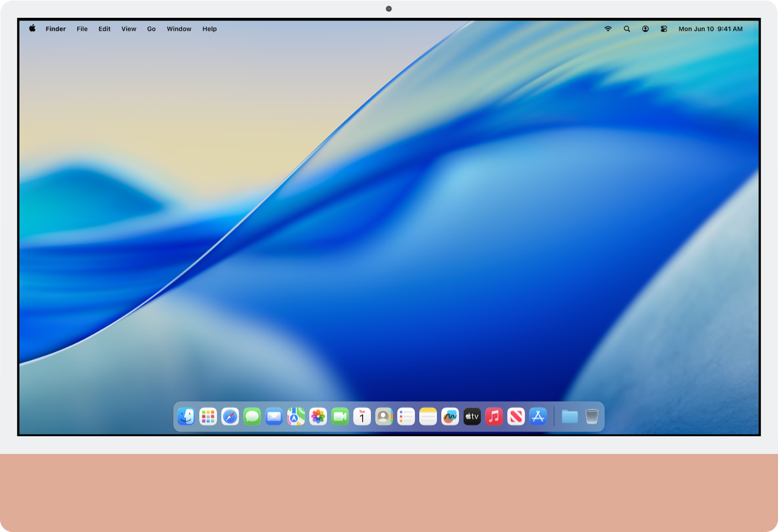Open Contacts from the Dock
This screenshot has width=778, height=532.
pyautogui.click(x=384, y=416)
